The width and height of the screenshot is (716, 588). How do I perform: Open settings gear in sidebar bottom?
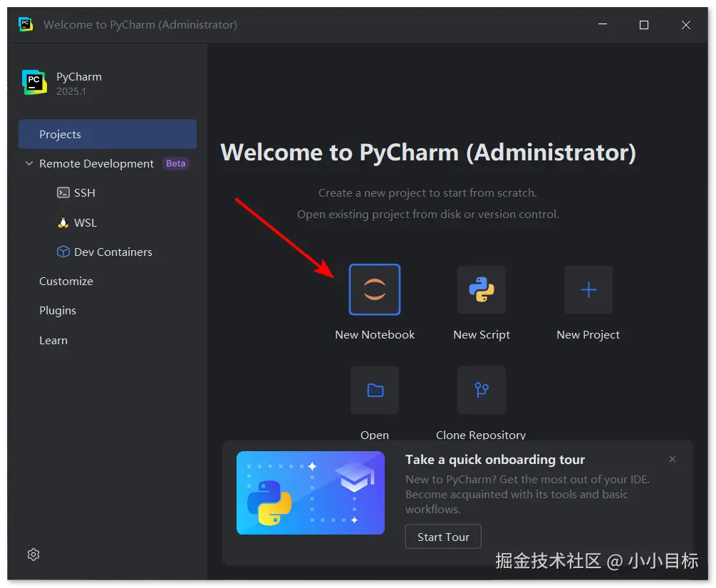pyautogui.click(x=33, y=555)
